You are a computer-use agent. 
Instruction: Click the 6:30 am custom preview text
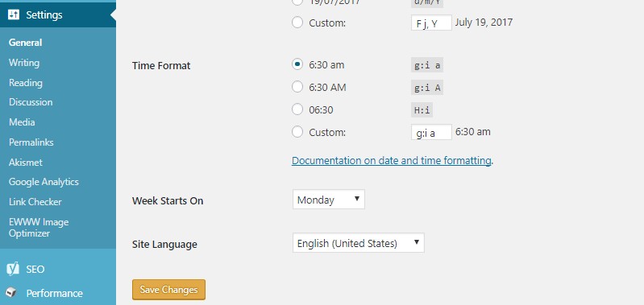coord(473,132)
